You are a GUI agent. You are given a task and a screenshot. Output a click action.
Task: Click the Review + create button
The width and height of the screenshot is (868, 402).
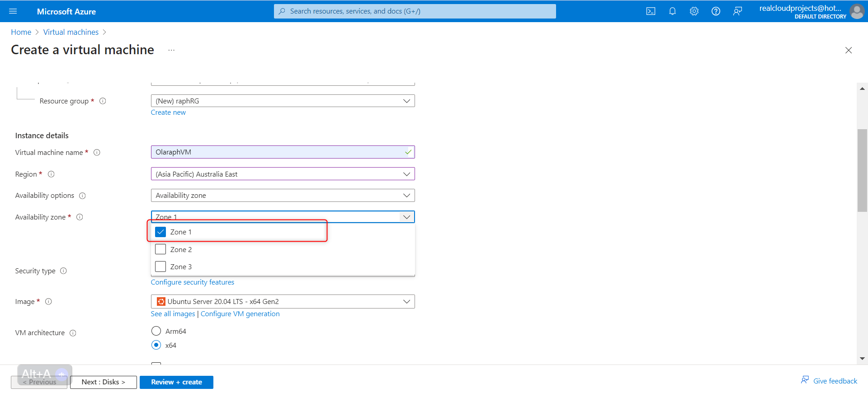pyautogui.click(x=176, y=382)
